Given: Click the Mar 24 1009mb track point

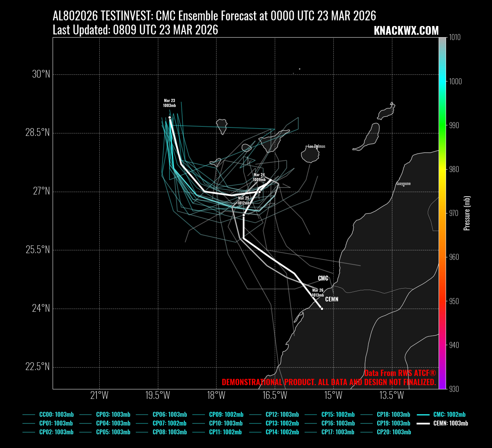Looking at the screenshot, I should pyautogui.click(x=259, y=192).
